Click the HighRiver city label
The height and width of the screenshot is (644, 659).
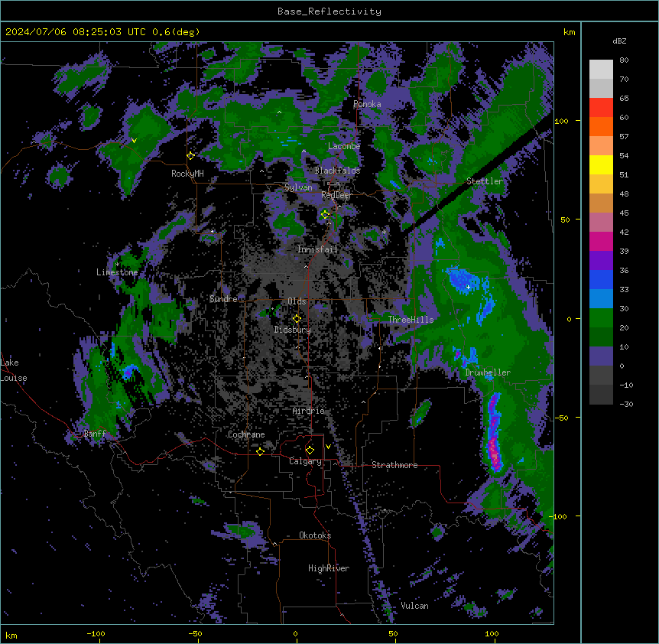[x=329, y=568]
